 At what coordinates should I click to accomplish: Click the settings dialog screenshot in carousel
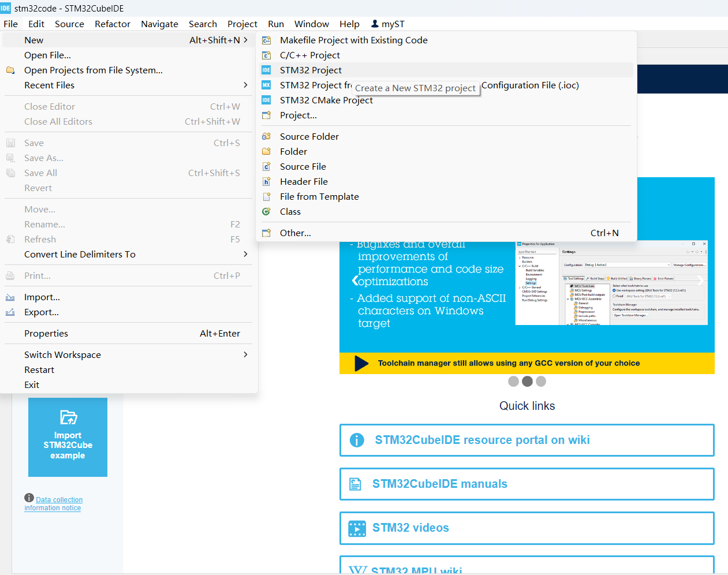coord(611,283)
